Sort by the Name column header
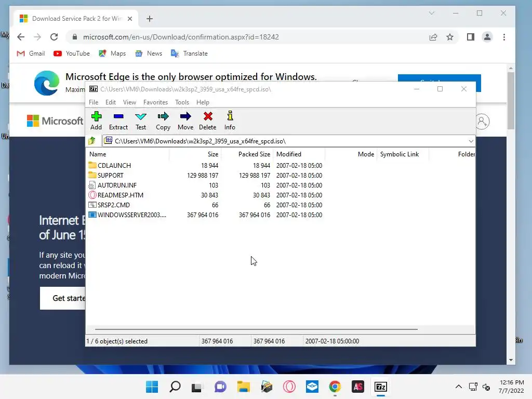532x399 pixels. (128, 154)
